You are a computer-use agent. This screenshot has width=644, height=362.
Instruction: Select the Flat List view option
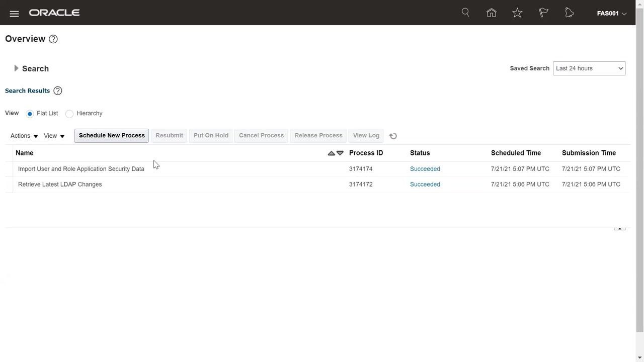click(x=30, y=114)
